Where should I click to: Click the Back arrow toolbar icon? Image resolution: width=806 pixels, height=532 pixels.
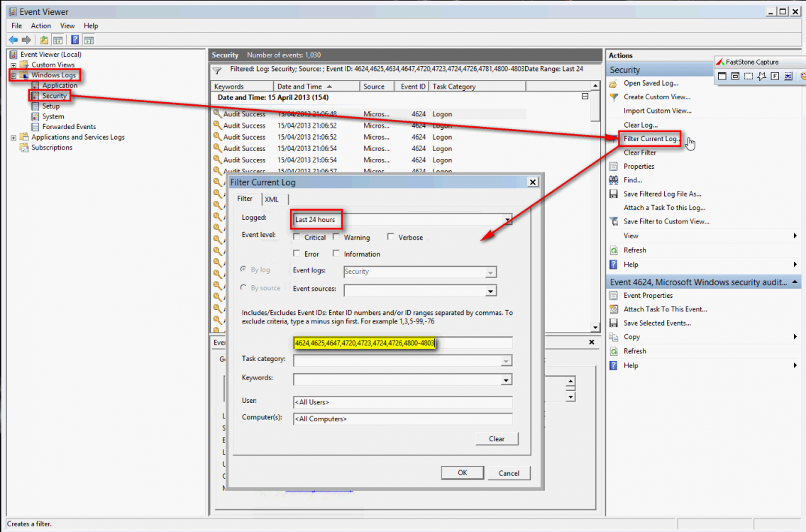(13, 40)
